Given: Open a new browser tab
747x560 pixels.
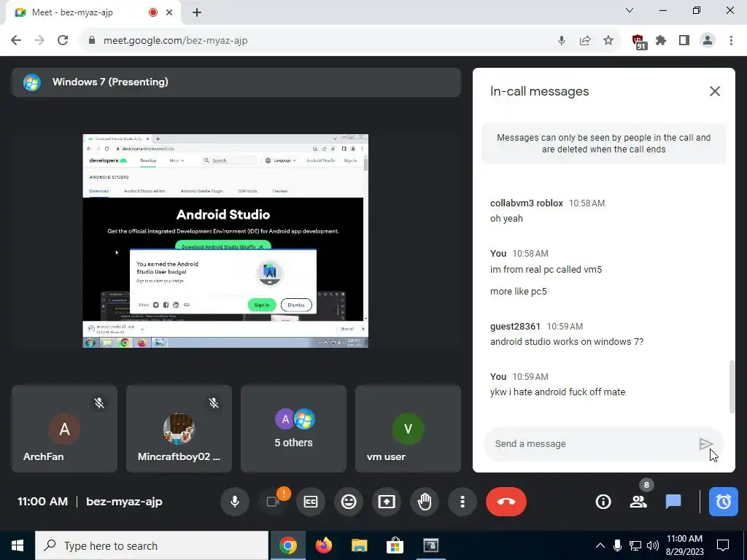Looking at the screenshot, I should (197, 12).
